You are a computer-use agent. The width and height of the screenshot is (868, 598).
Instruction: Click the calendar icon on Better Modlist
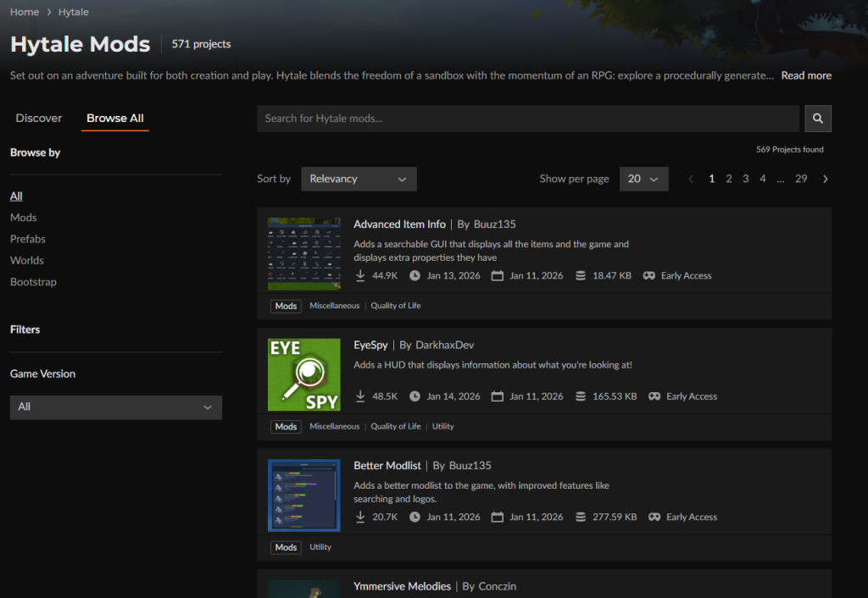click(498, 516)
